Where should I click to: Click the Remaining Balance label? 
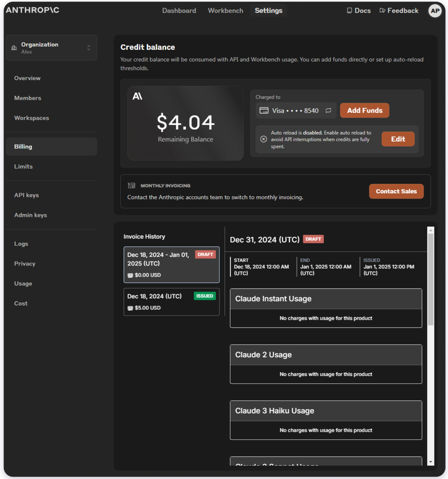(x=185, y=139)
